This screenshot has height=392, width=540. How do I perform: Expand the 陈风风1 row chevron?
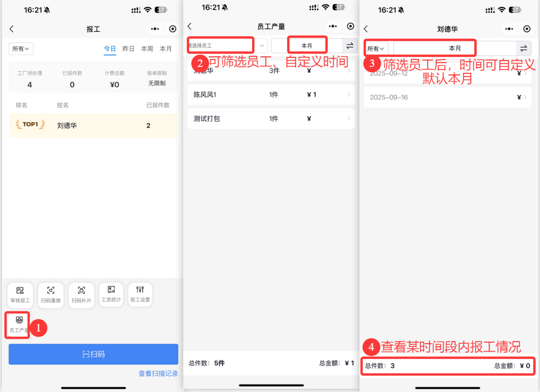pyautogui.click(x=349, y=95)
